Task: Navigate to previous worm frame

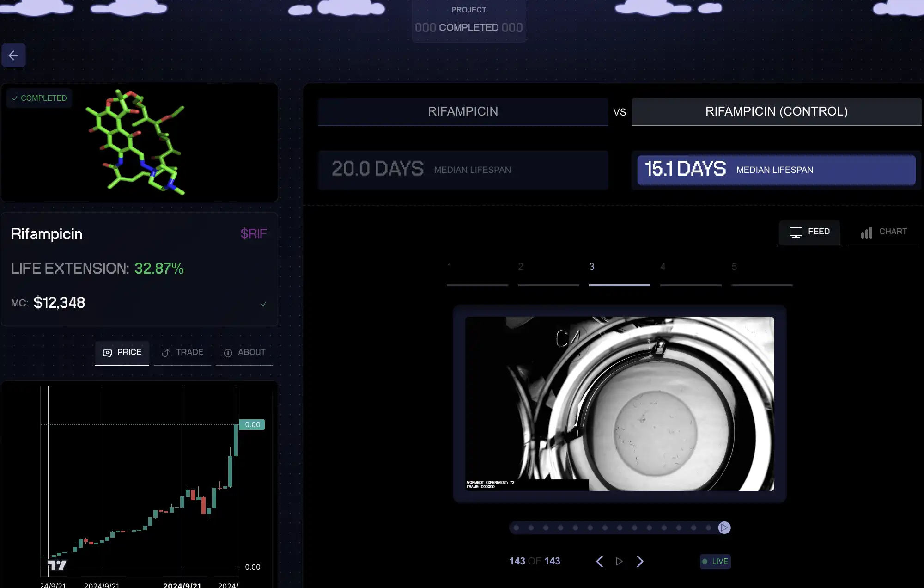Action: pyautogui.click(x=599, y=561)
